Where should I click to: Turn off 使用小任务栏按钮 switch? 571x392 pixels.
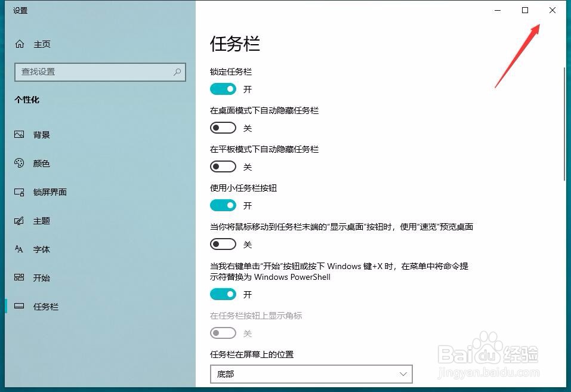point(223,205)
